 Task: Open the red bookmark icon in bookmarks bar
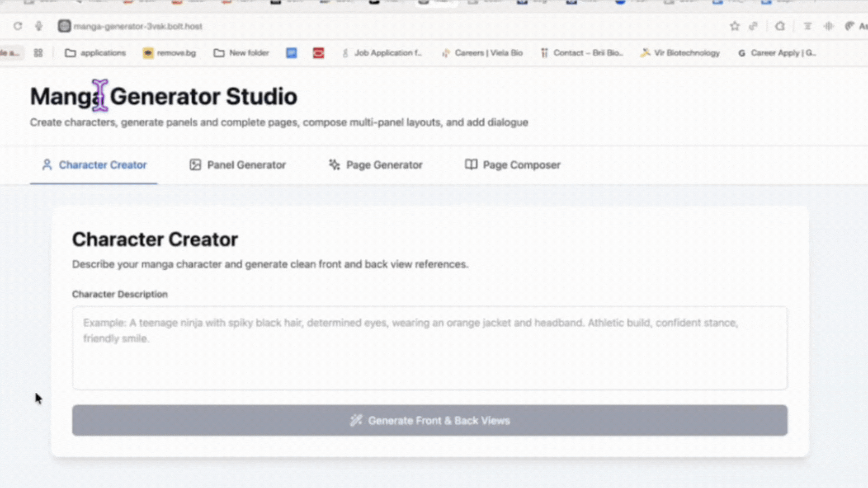[318, 53]
